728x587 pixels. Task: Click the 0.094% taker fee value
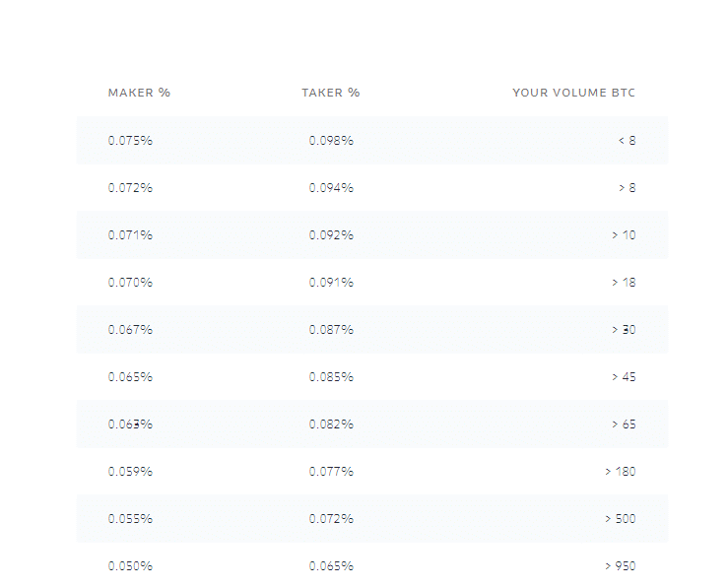click(x=332, y=188)
